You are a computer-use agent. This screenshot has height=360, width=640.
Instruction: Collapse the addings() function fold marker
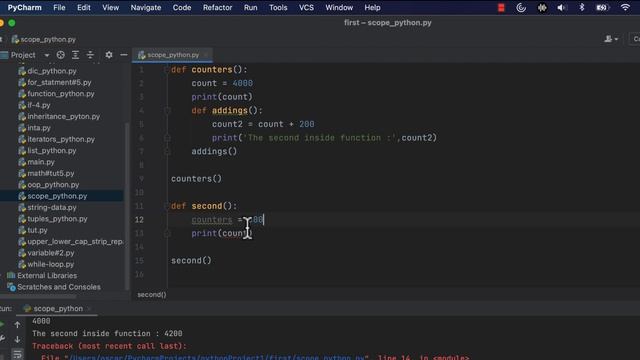coord(167,111)
